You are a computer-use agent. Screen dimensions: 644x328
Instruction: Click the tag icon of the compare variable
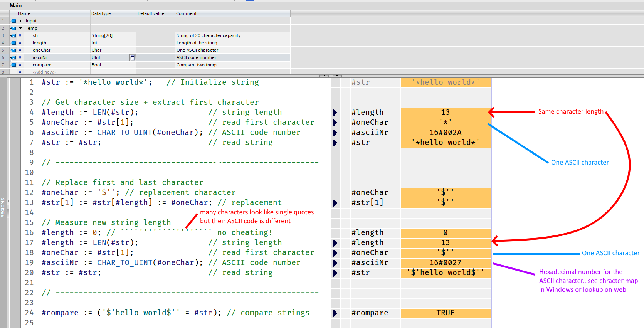13,65
